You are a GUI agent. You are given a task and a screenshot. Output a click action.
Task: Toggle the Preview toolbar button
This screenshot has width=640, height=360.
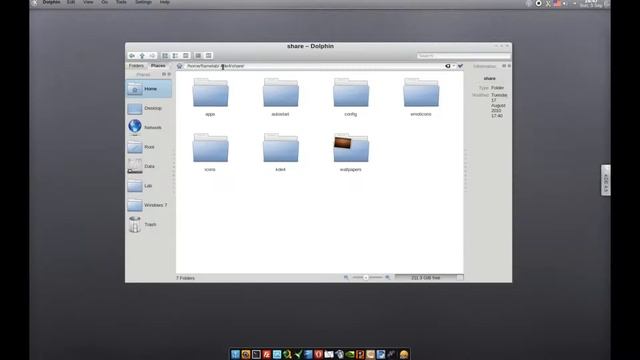click(x=198, y=56)
